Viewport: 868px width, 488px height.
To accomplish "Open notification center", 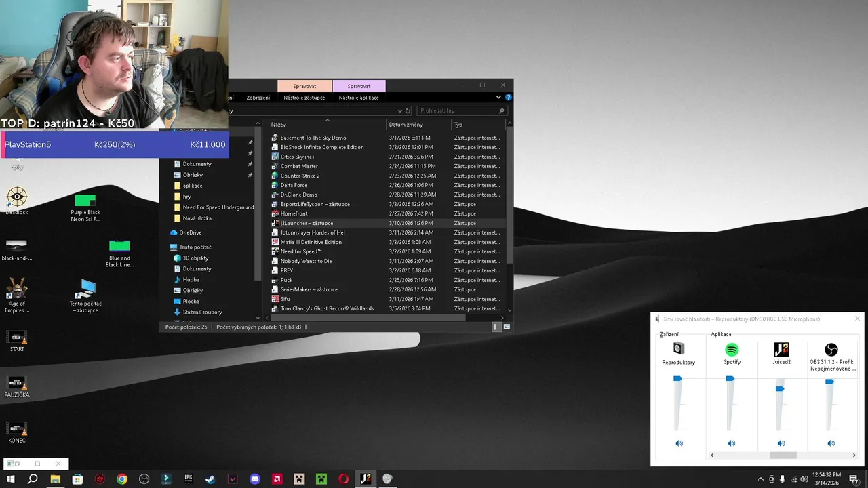I will pyautogui.click(x=854, y=479).
